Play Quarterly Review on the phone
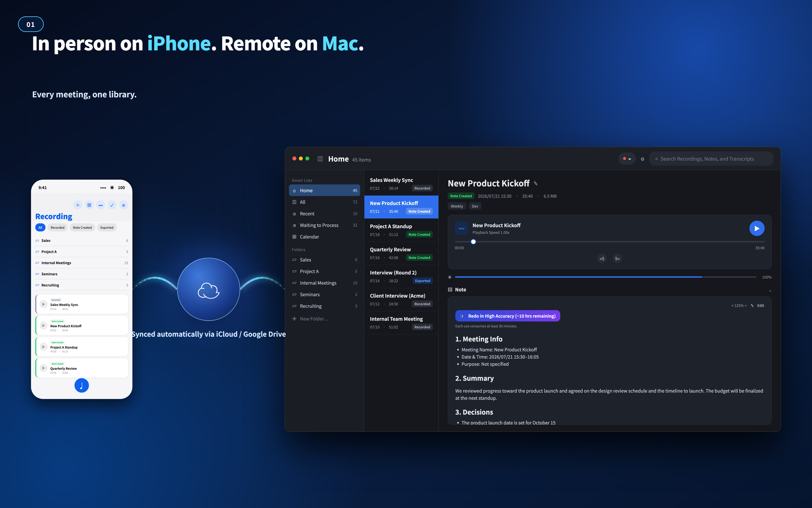Viewport: 812px width, 508px height. pyautogui.click(x=43, y=368)
